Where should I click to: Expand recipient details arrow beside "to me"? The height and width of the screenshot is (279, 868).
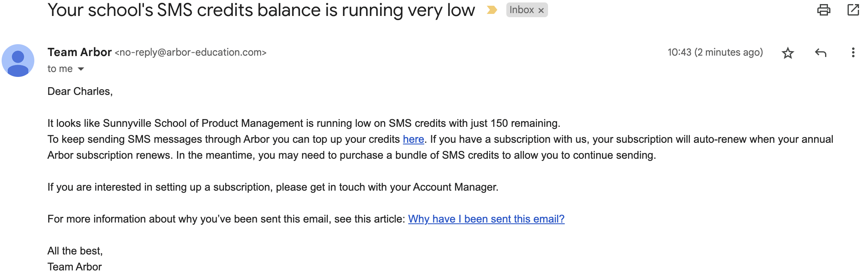(x=81, y=69)
